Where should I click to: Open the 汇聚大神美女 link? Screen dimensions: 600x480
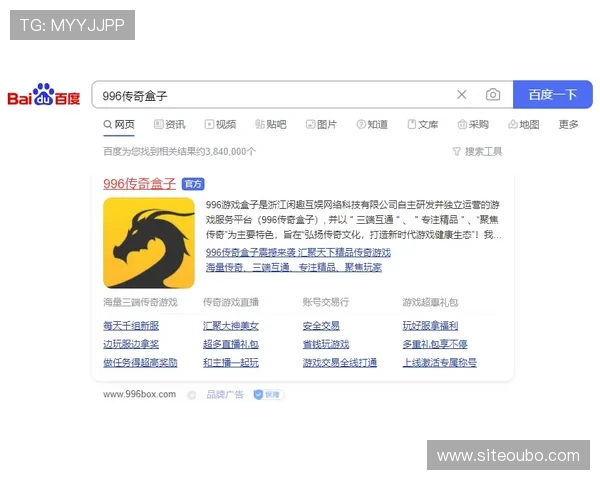tap(231, 326)
